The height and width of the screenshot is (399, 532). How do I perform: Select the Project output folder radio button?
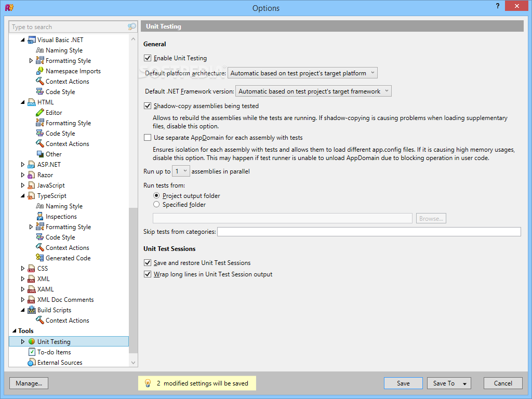coord(156,195)
